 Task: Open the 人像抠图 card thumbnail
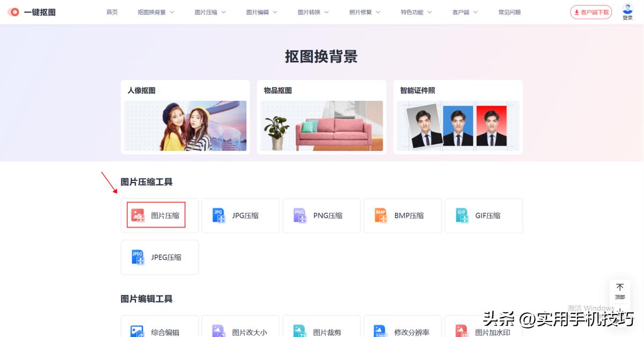point(185,126)
